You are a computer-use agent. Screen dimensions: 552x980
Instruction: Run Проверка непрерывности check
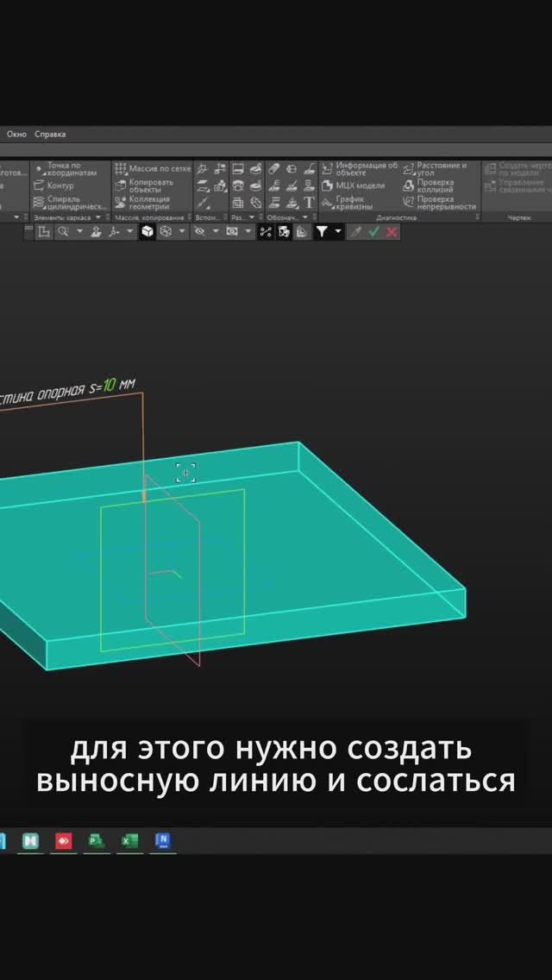point(440,203)
